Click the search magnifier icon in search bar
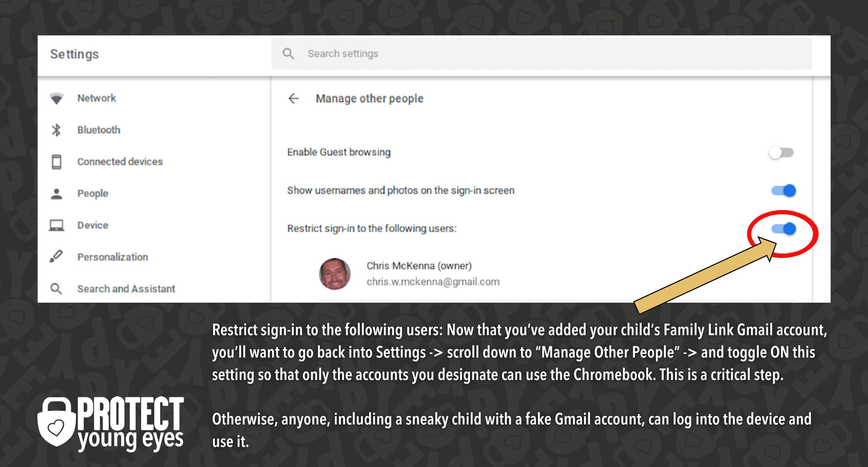Viewport: 868px width, 467px height. pos(288,54)
